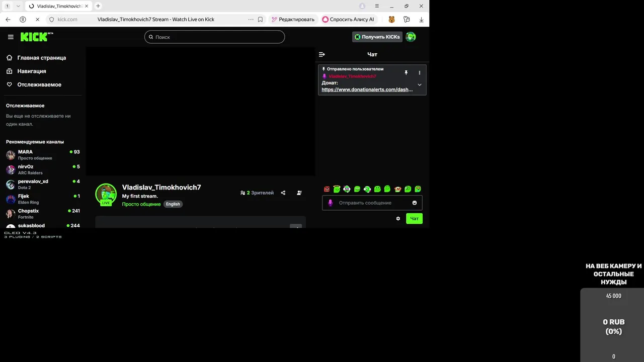Insert the brown mushroom-like emote
This screenshot has width=644, height=362.
397,189
